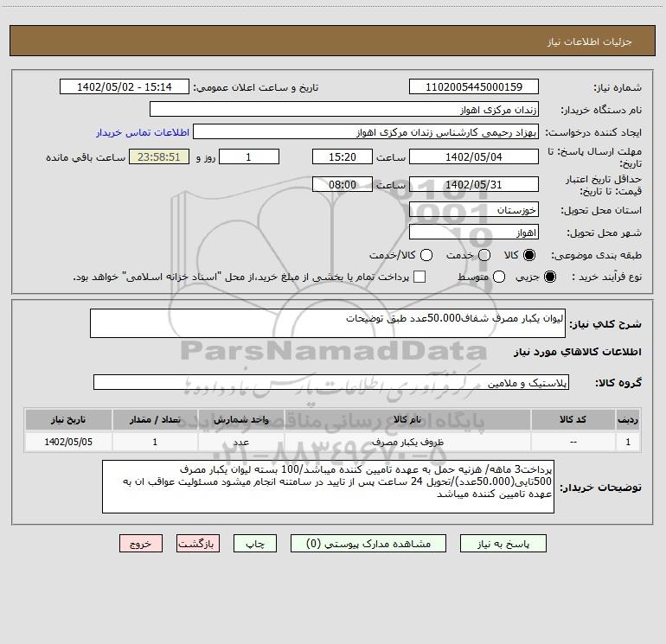The image size is (666, 644).
Task: Click the price validity date 1402/05/31
Action: [474, 184]
